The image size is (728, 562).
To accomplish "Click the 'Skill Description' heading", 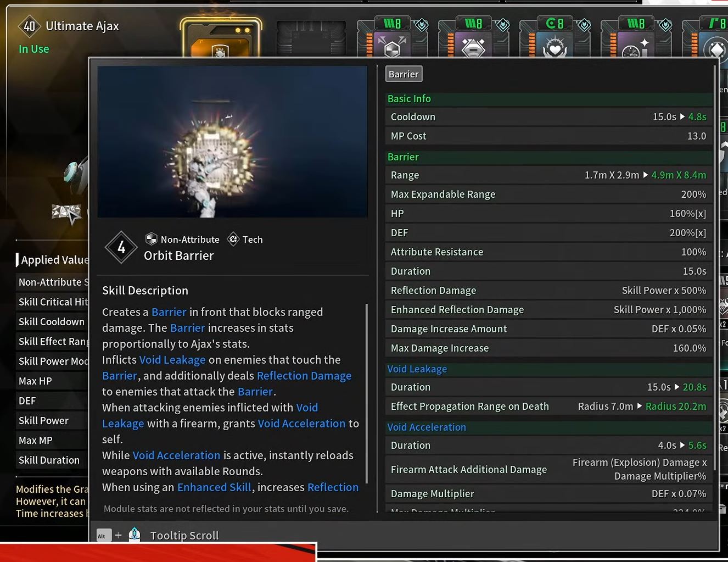I will 145,291.
